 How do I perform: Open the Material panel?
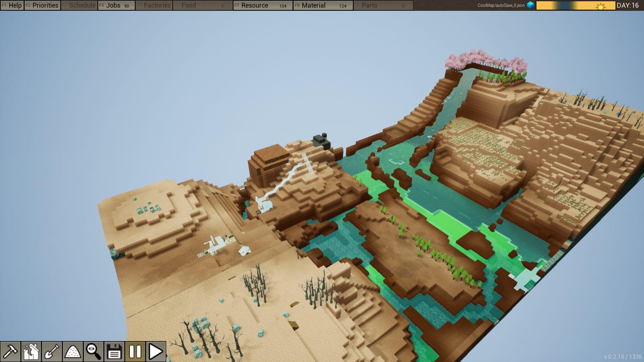pos(323,5)
